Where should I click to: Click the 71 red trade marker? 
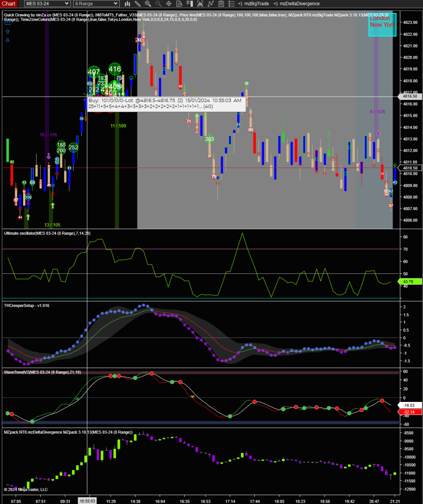tap(189, 122)
